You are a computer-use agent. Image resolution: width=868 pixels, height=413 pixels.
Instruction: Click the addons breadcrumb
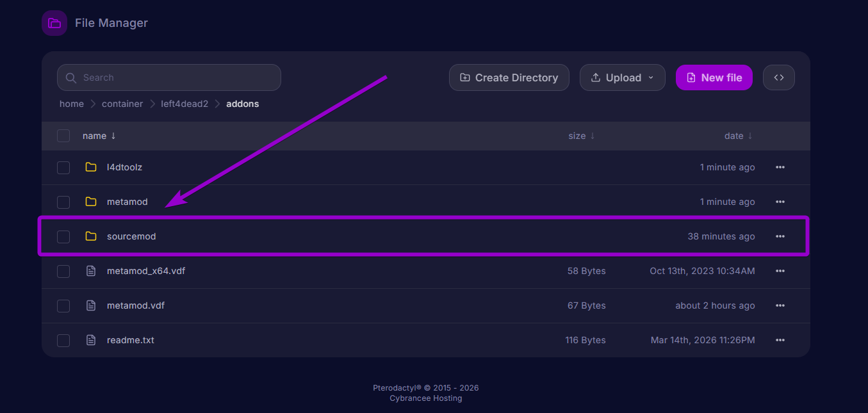click(243, 104)
